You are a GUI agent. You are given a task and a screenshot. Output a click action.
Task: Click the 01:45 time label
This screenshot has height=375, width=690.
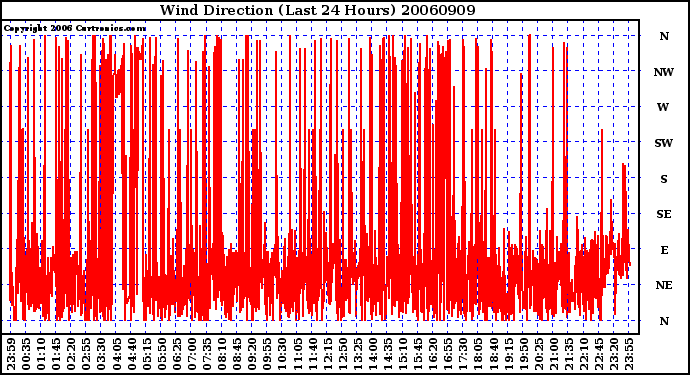click(x=56, y=354)
